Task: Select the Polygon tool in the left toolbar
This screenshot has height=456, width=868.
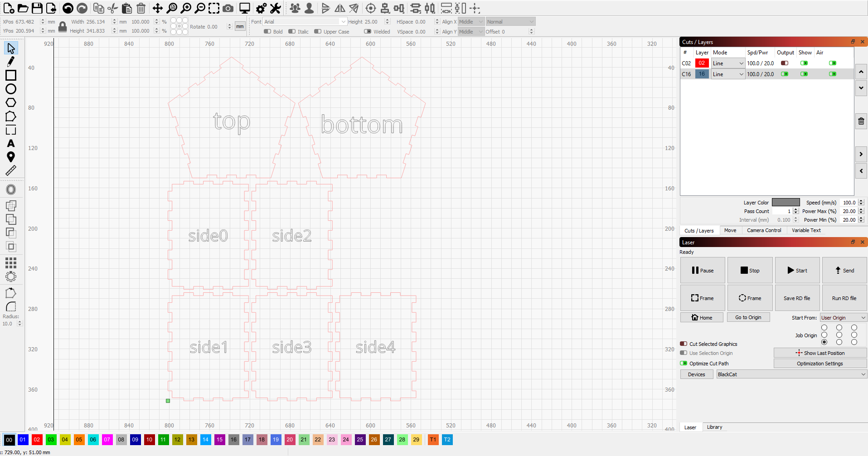Action: pos(11,103)
